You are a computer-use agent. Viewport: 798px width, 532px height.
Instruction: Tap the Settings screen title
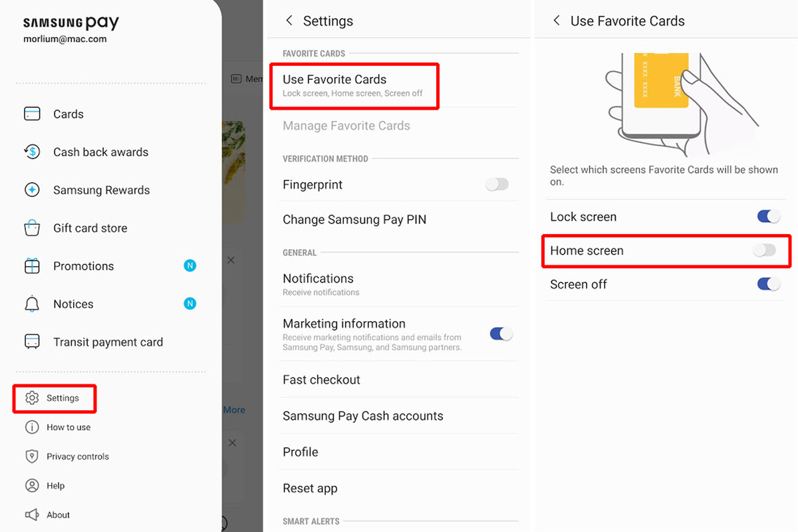click(x=328, y=21)
